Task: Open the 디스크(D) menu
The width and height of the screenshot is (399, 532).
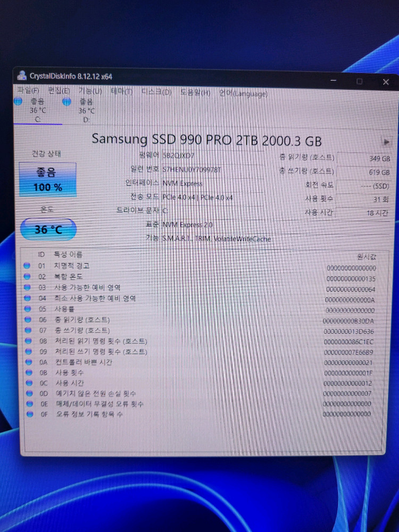Action: (x=156, y=92)
